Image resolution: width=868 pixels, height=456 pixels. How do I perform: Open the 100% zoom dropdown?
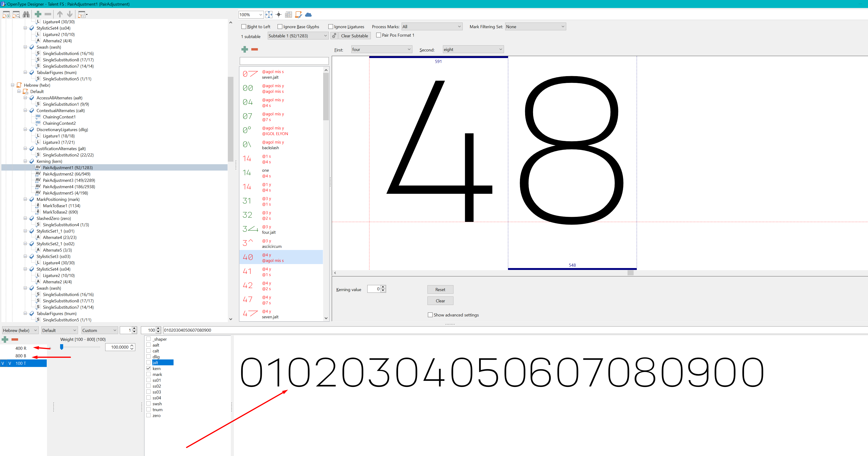[251, 15]
